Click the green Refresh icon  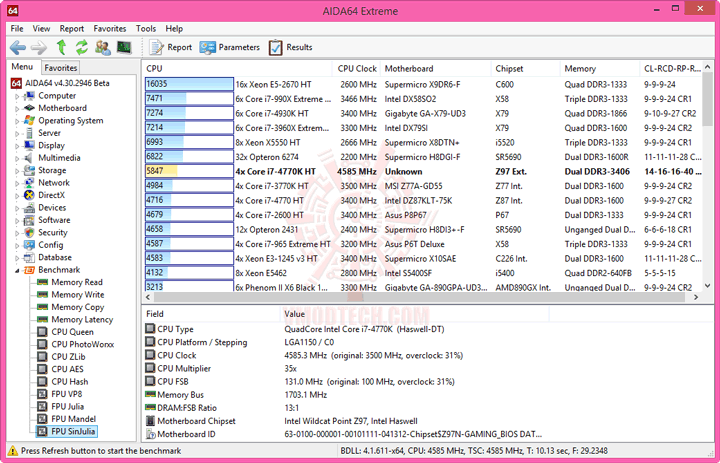click(82, 47)
